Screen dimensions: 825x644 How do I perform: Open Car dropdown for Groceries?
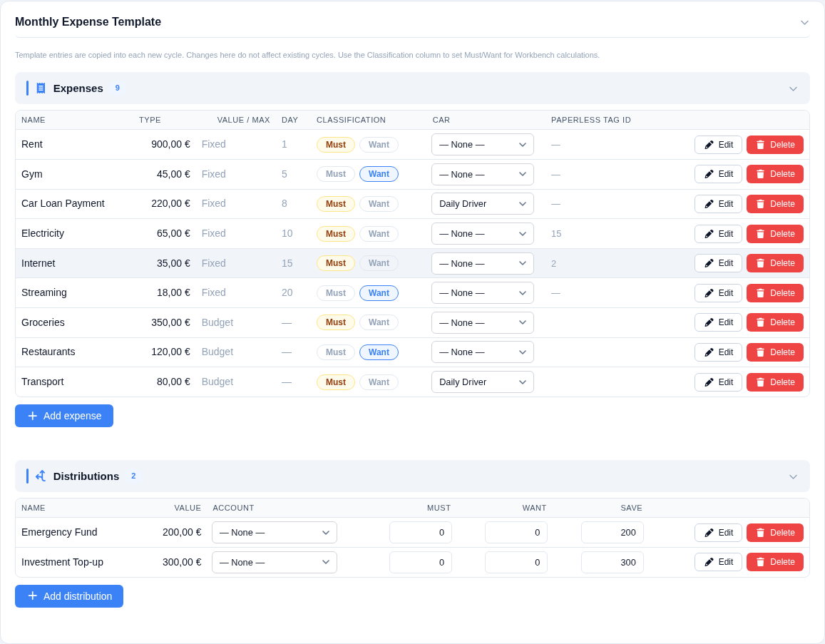pyautogui.click(x=483, y=322)
